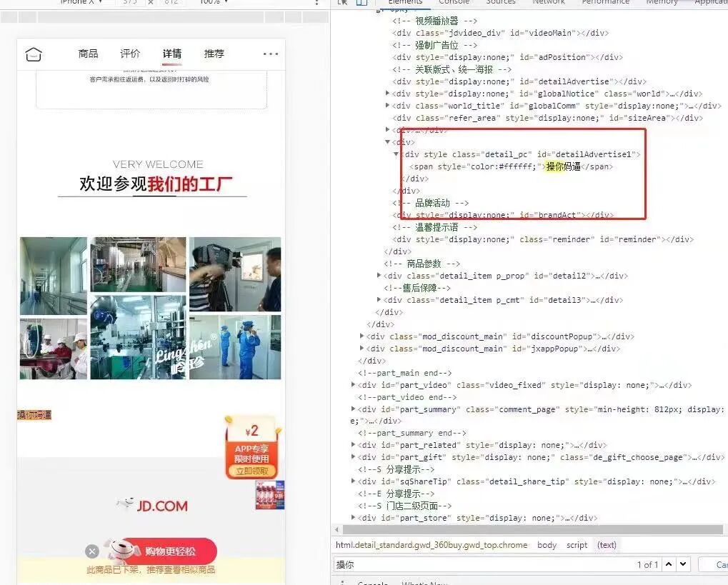Click the script breadcrumb
The height and width of the screenshot is (585, 728).
(x=577, y=544)
